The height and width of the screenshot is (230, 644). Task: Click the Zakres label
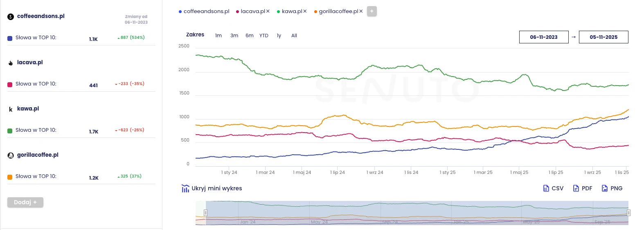(x=195, y=35)
